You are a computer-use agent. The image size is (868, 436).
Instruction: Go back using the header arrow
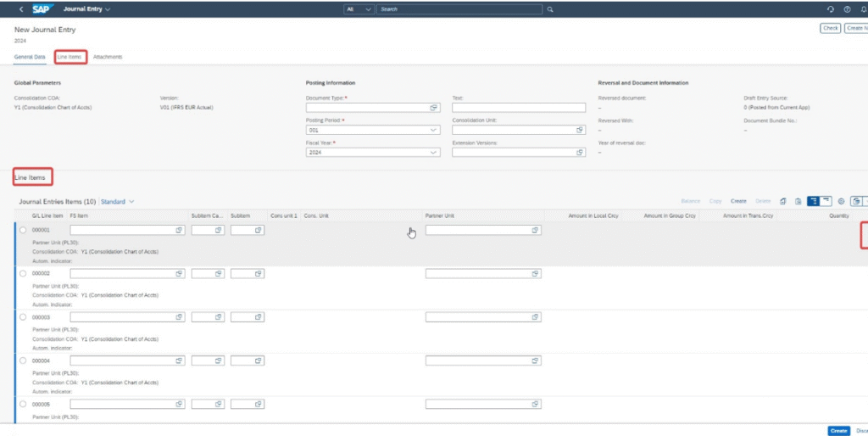tap(21, 9)
